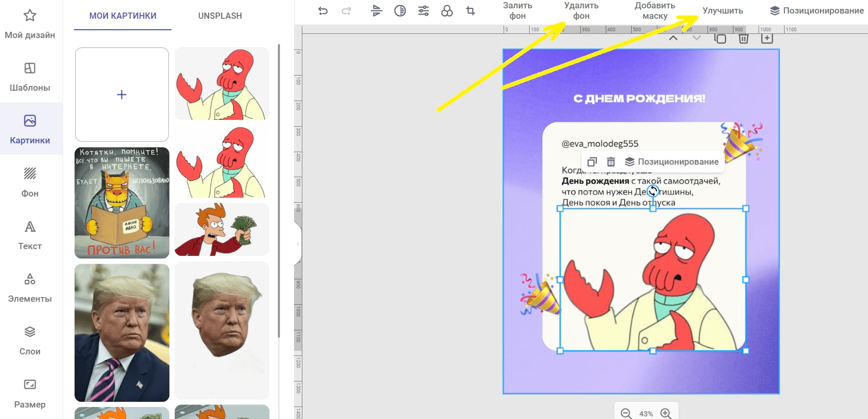The height and width of the screenshot is (419, 868).
Task: Click the party popper sticker top right
Action: click(x=741, y=142)
